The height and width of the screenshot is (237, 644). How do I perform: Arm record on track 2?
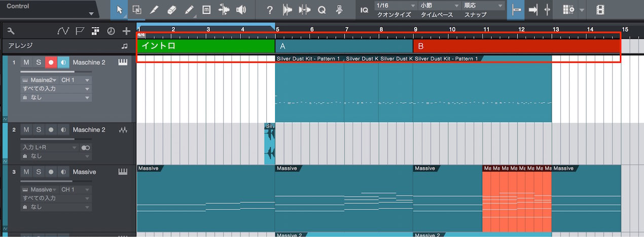[x=51, y=130]
